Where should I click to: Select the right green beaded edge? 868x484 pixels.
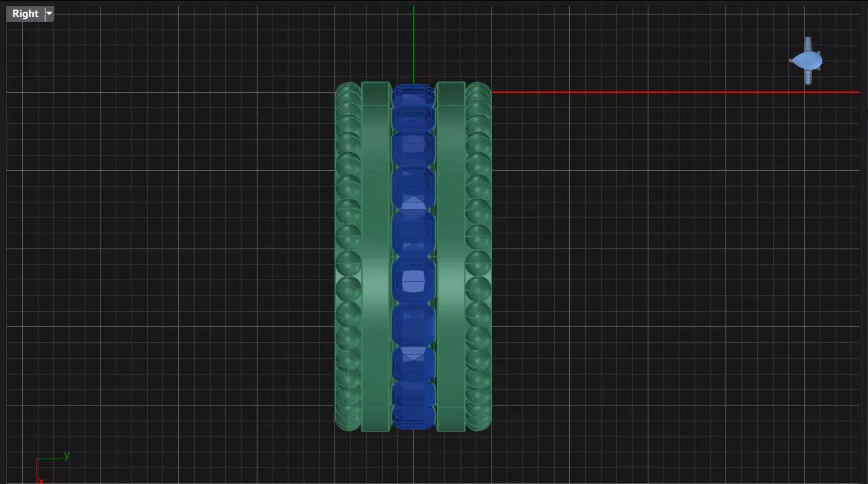(478, 257)
